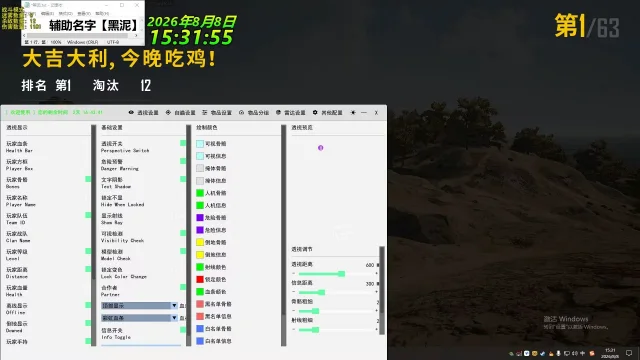
Task: Switch off the Info Toggle option
Action: point(183,330)
